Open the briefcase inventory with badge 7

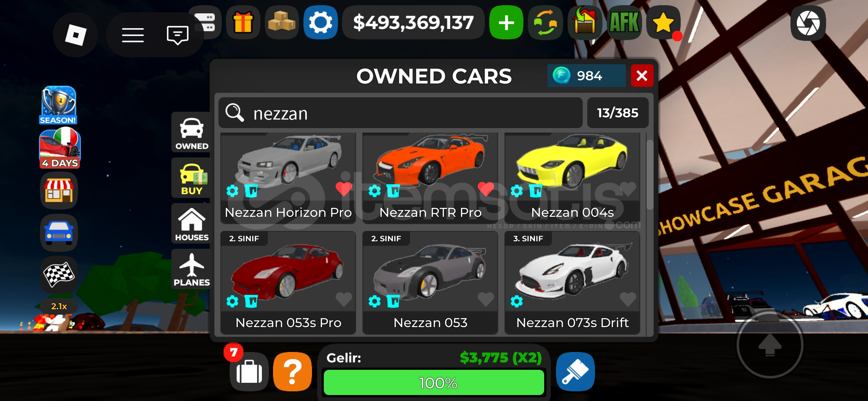(249, 372)
